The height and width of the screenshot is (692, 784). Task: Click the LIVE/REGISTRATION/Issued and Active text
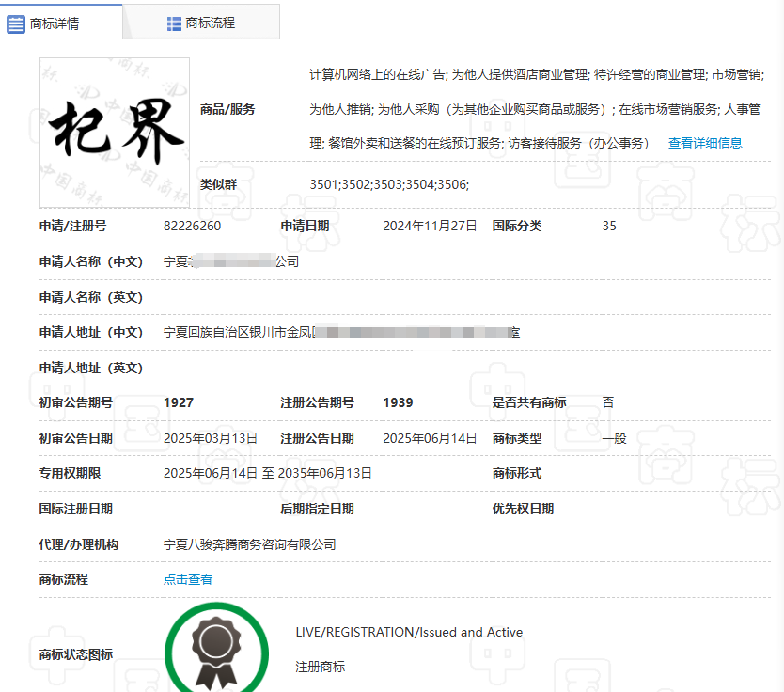tap(409, 632)
